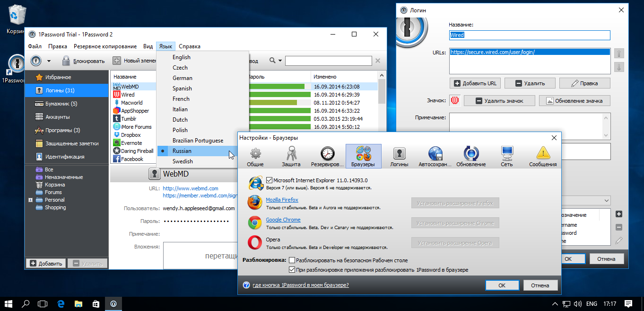Screen dimensions: 644x311
Task: Click pencil edit icon beside field list
Action: click(x=619, y=240)
